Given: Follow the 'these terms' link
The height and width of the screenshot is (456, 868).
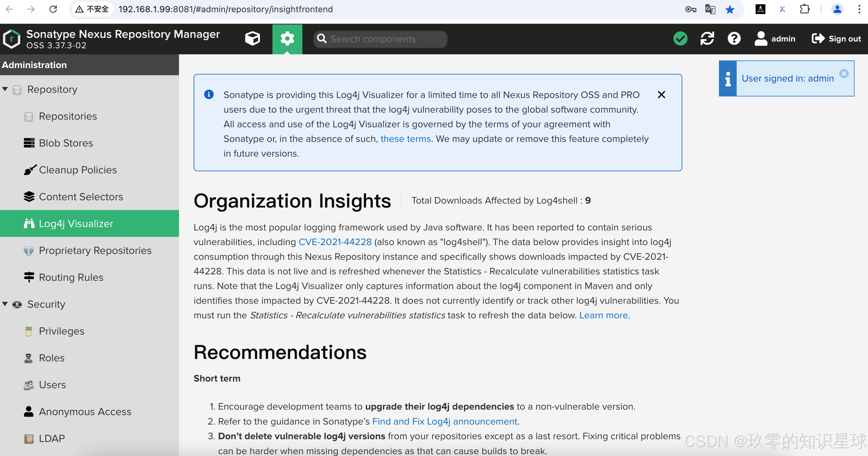Looking at the screenshot, I should pos(405,139).
